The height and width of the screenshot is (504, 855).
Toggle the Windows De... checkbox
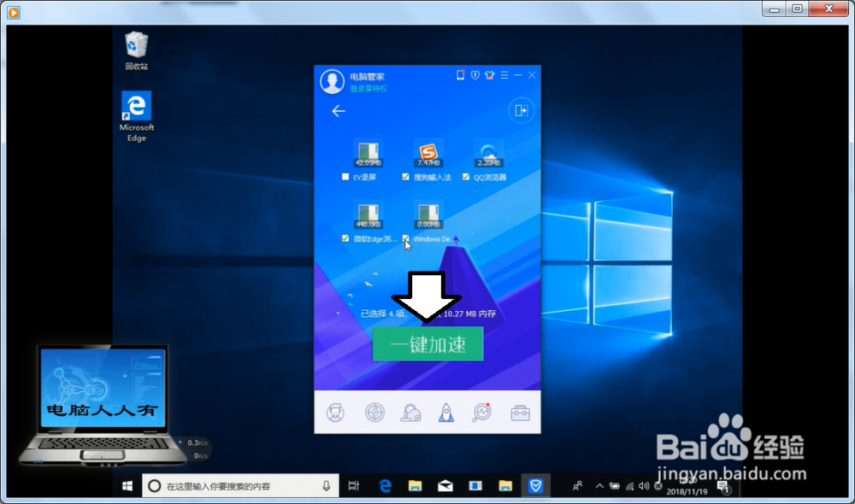tap(405, 238)
